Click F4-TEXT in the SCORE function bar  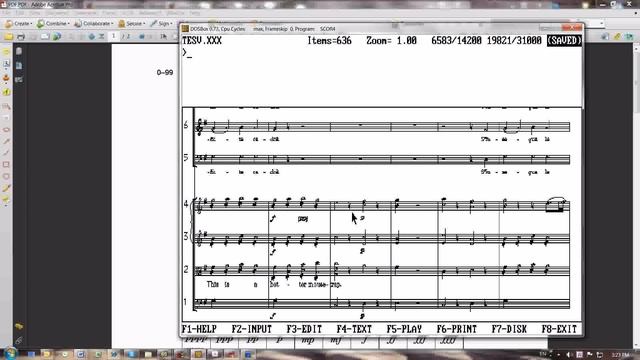[x=354, y=329]
